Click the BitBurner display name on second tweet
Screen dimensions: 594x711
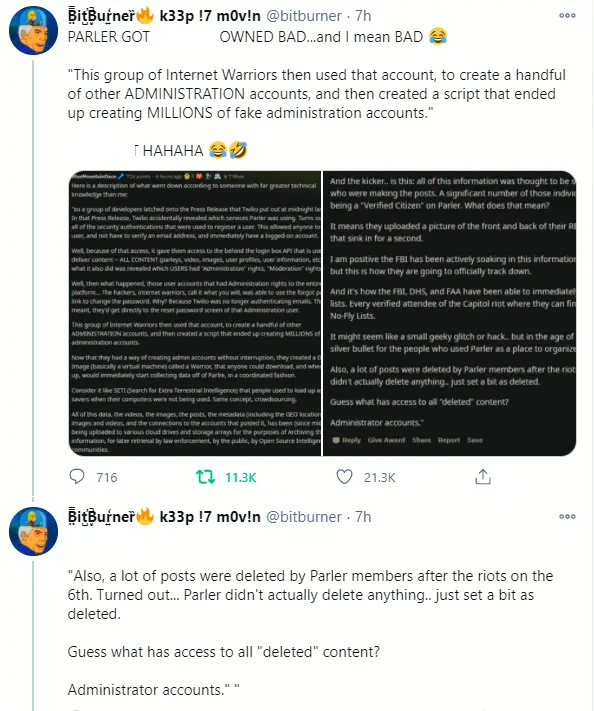click(x=164, y=517)
